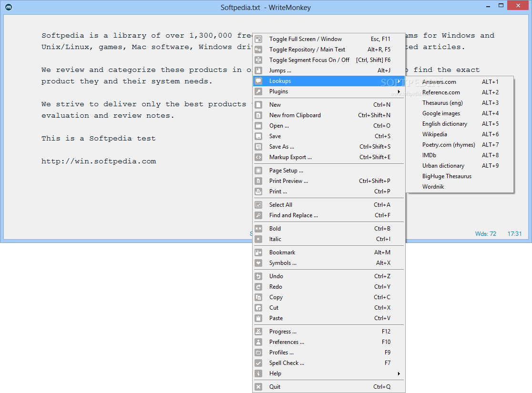This screenshot has width=532, height=393.
Task: Click the 'This is a Softpedia test' line
Action: click(x=98, y=138)
